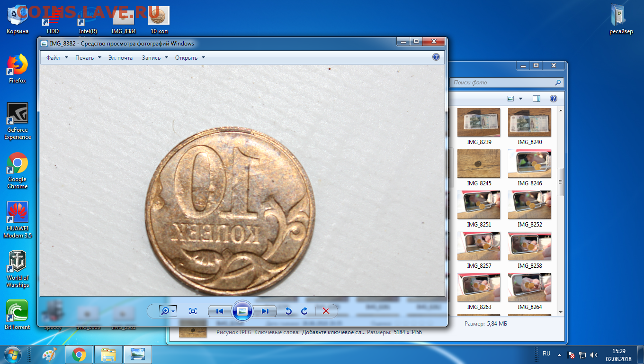
Task: Select the IMG_8239 thumbnail in Explorer
Action: tap(478, 122)
